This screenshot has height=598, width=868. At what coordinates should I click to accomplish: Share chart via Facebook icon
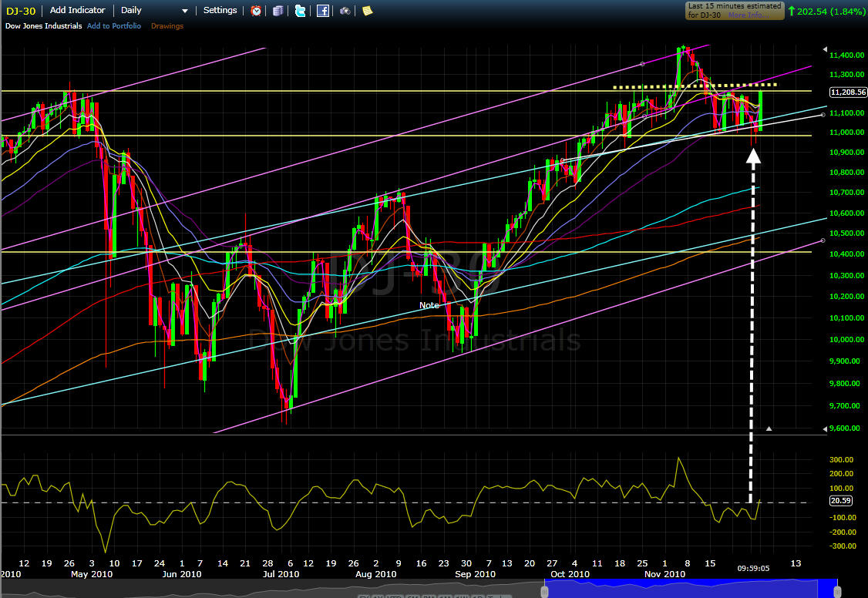tap(323, 11)
